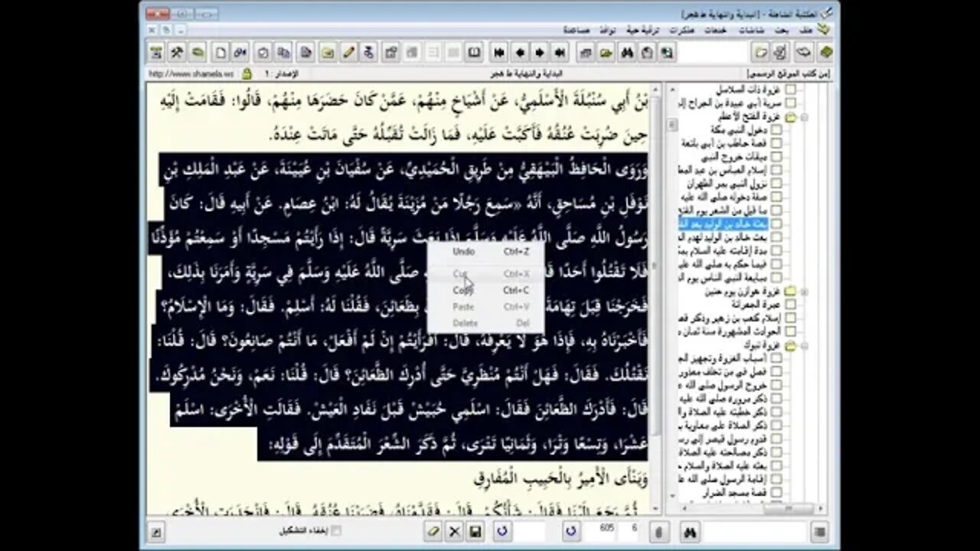Open the بحث menu
This screenshot has height=551, width=980.
click(x=781, y=29)
